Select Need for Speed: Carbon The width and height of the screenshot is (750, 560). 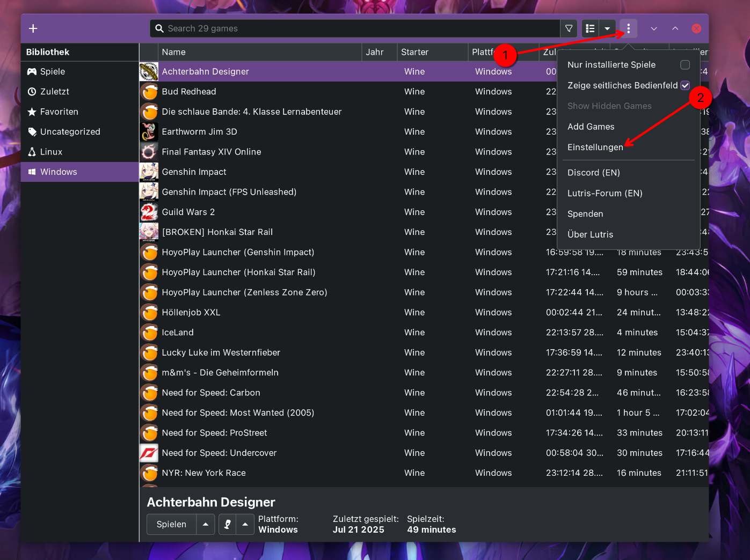click(x=211, y=393)
